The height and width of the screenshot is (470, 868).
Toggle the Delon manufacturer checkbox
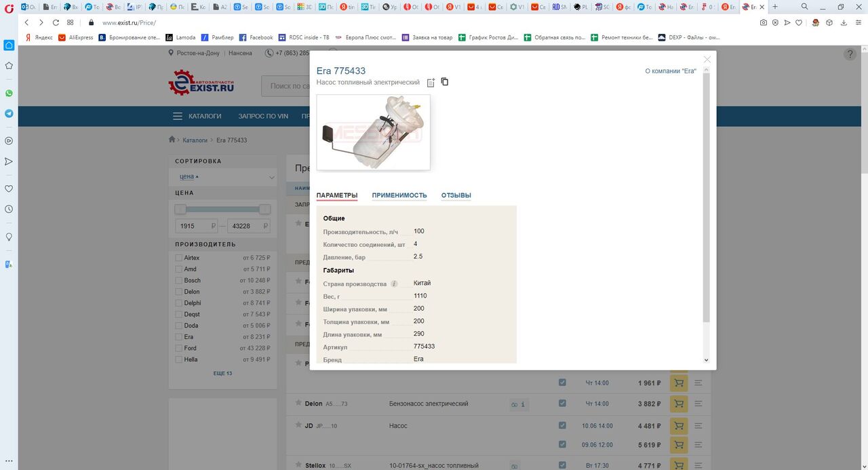click(x=179, y=292)
